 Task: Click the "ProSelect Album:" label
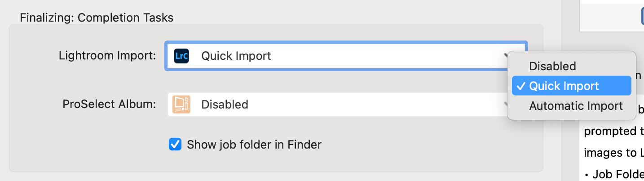click(109, 104)
